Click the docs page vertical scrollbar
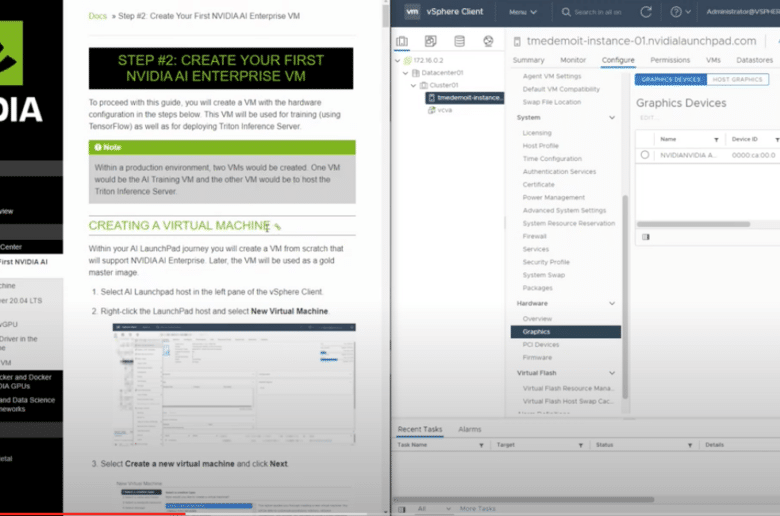Screen dimensions: 780x516 pos(386,14)
